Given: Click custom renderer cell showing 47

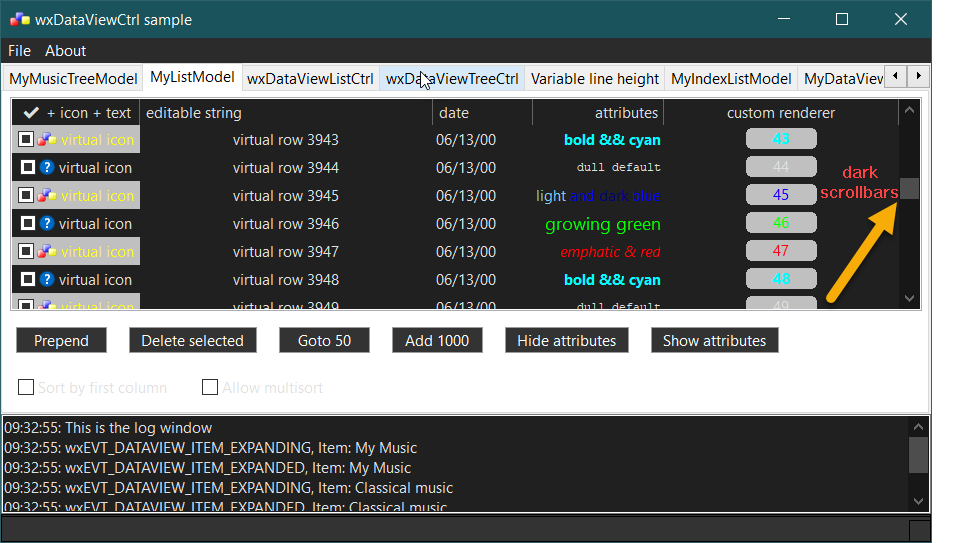Looking at the screenshot, I should (x=781, y=251).
